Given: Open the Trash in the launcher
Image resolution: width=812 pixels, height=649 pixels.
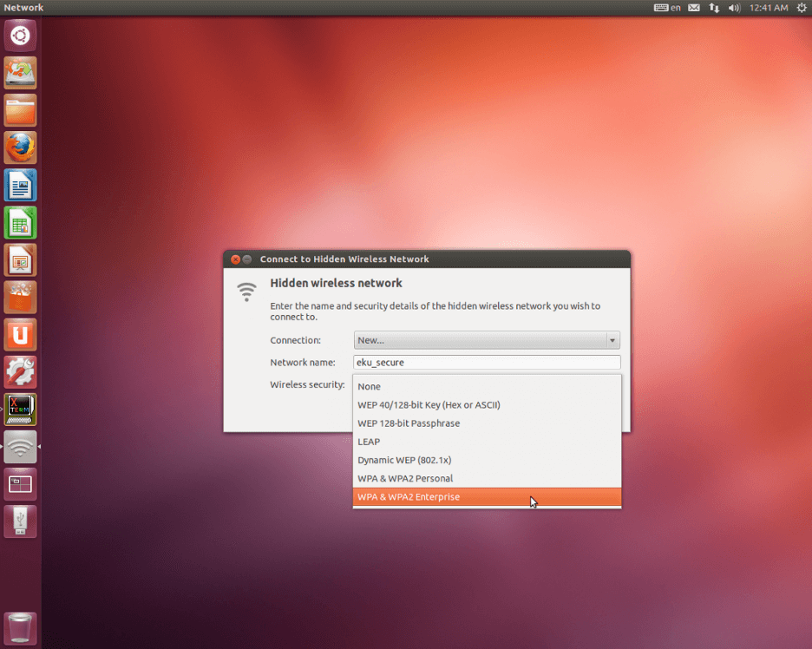Looking at the screenshot, I should pos(20,626).
